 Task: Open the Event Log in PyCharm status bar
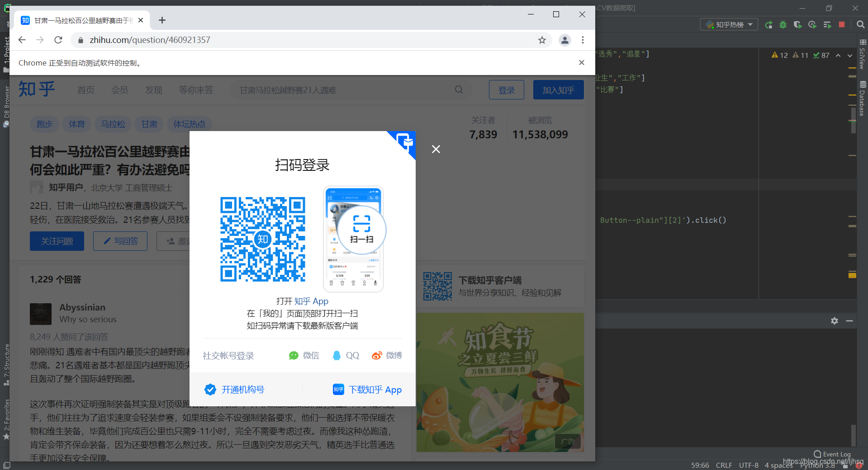[x=832, y=454]
